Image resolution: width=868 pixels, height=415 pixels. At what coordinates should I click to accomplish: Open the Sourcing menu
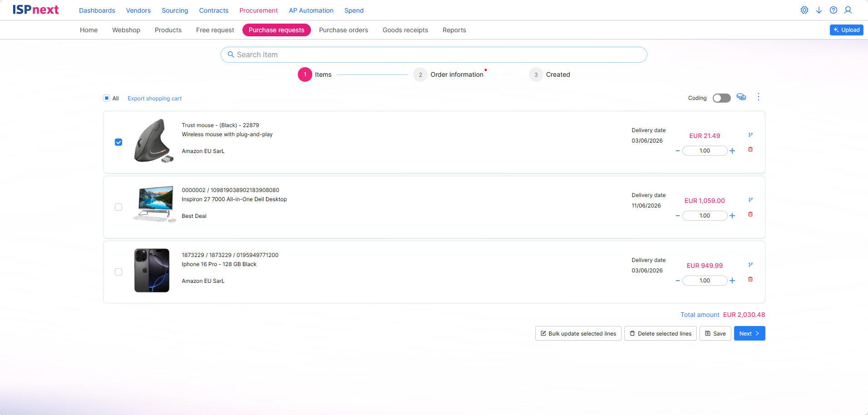click(175, 10)
